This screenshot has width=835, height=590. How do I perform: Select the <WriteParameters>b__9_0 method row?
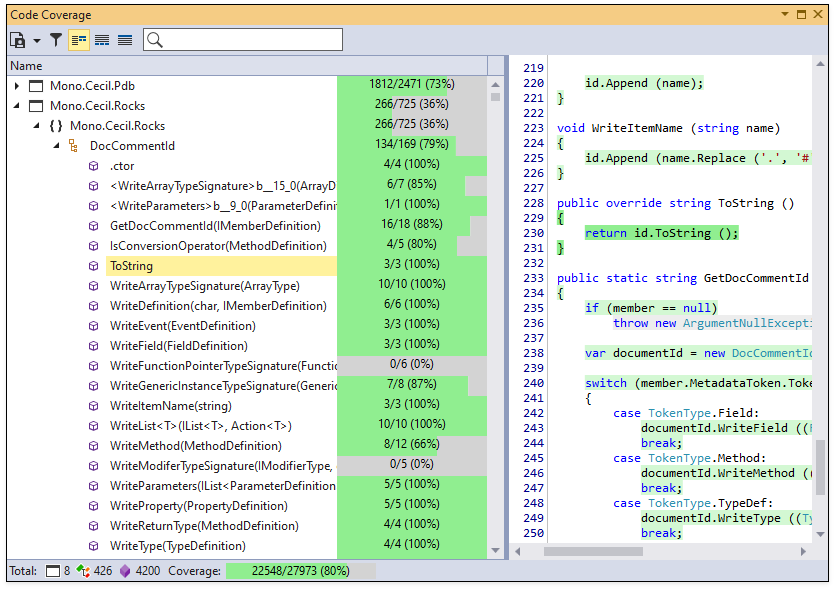(223, 206)
